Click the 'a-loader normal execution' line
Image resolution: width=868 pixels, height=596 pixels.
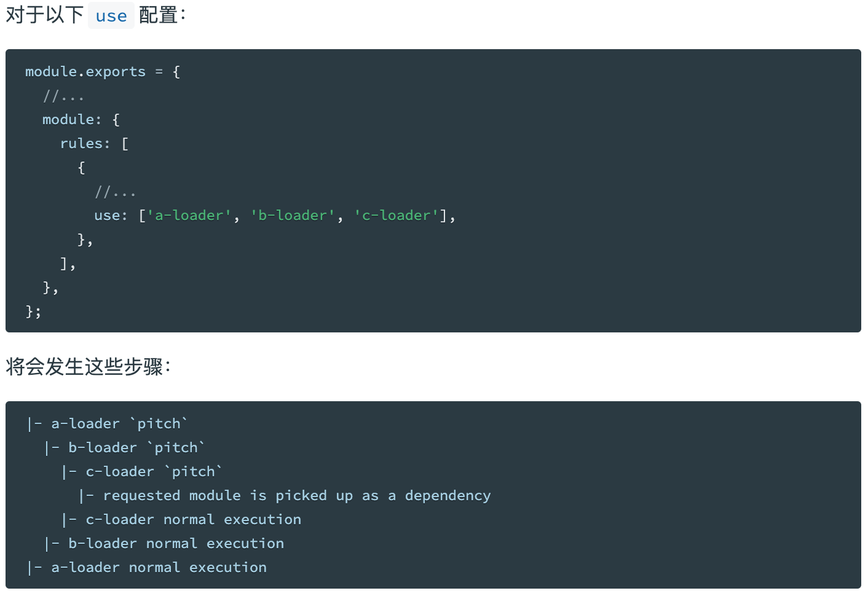147,568
